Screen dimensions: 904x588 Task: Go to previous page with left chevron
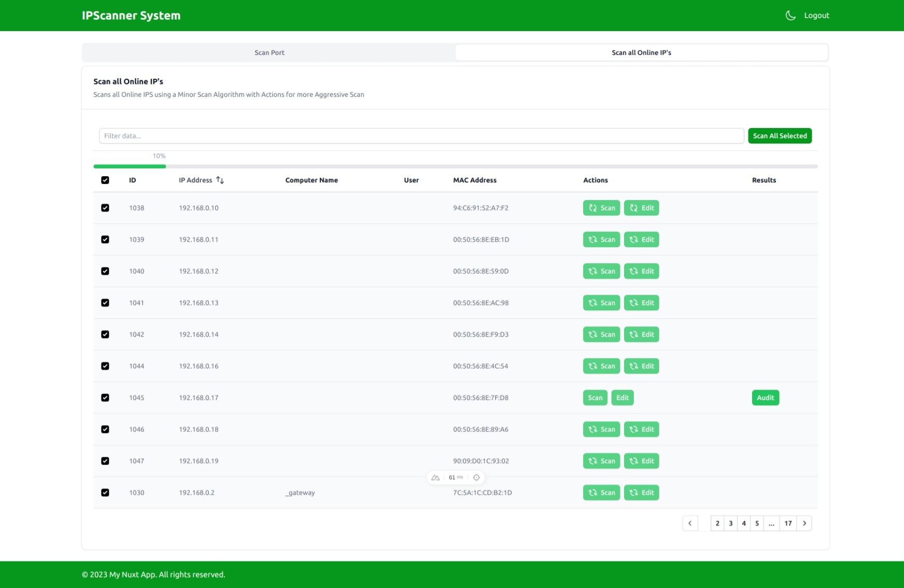(690, 523)
